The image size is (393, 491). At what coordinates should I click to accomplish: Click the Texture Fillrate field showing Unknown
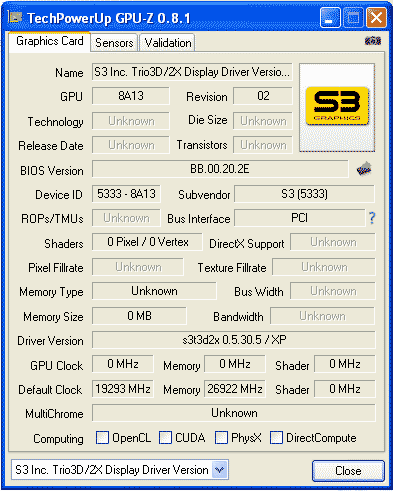[324, 267]
